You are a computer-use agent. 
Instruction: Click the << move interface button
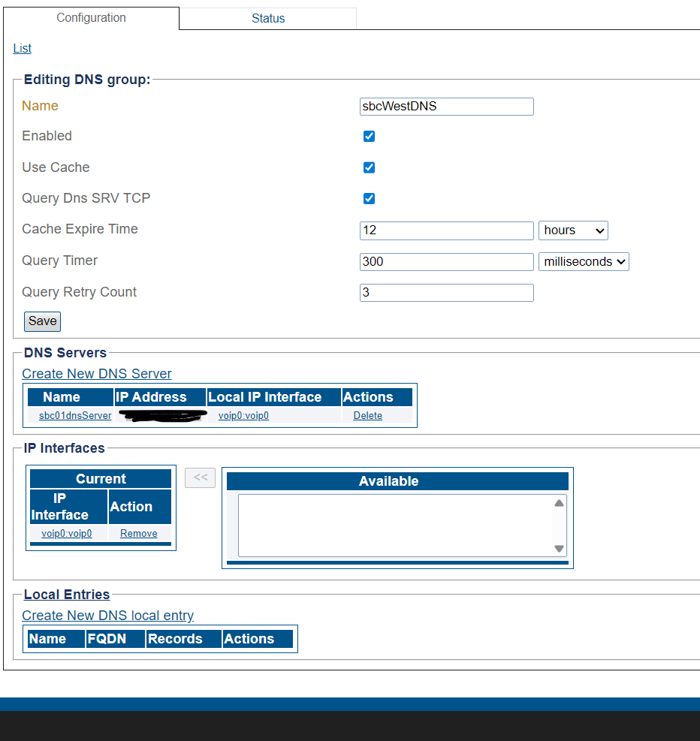click(200, 477)
